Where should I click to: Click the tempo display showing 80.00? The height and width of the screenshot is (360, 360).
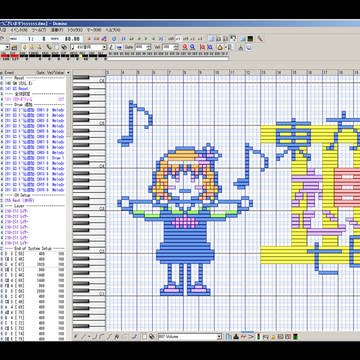pos(73,38)
